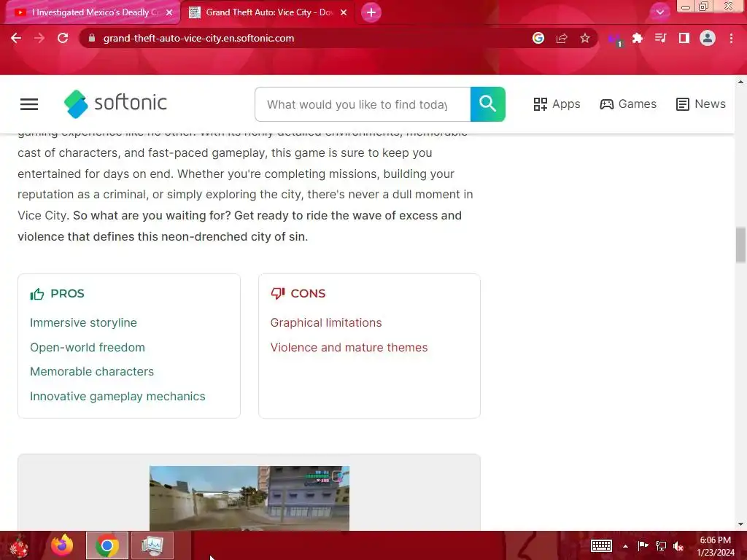This screenshot has width=747, height=560.
Task: Click 'Open-world freedom' text
Action: click(x=88, y=348)
